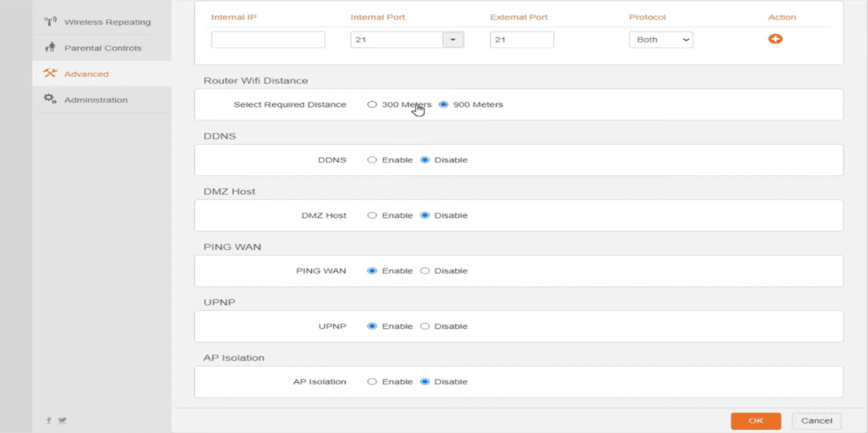Enable AP Isolation radio option
The height and width of the screenshot is (433, 868).
(x=372, y=382)
